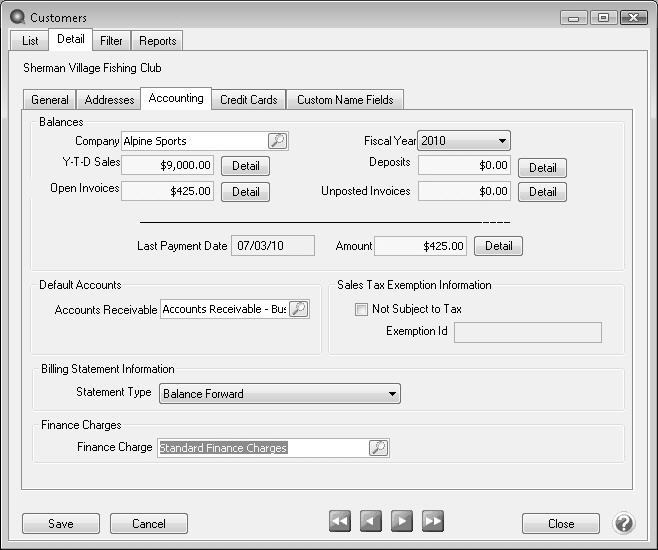Go to the previous customer record

(x=371, y=521)
